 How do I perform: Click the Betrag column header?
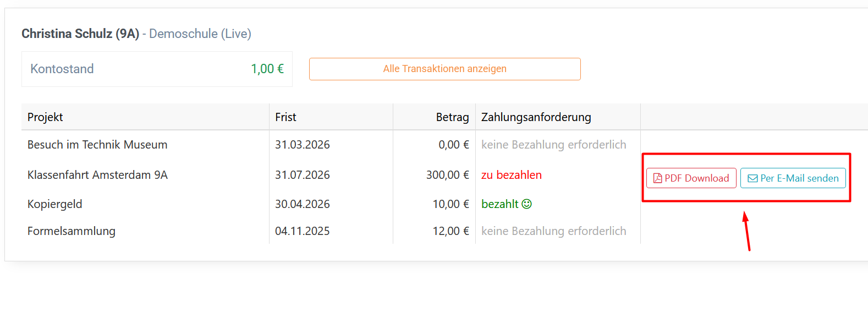coord(452,117)
